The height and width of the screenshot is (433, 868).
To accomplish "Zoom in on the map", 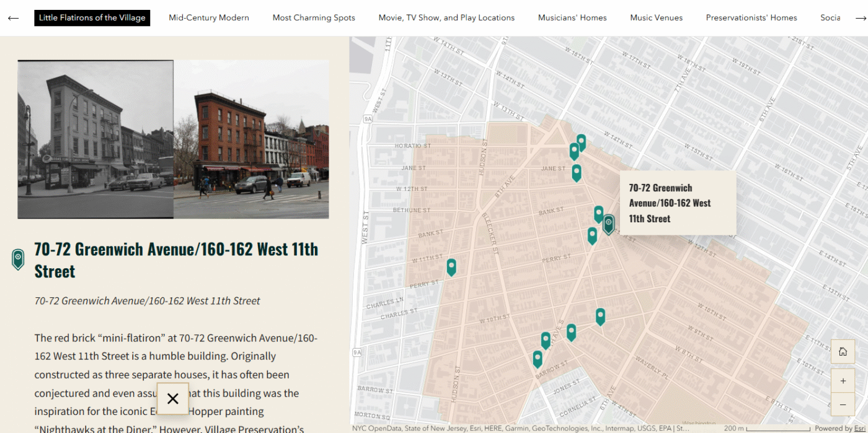I will (843, 381).
